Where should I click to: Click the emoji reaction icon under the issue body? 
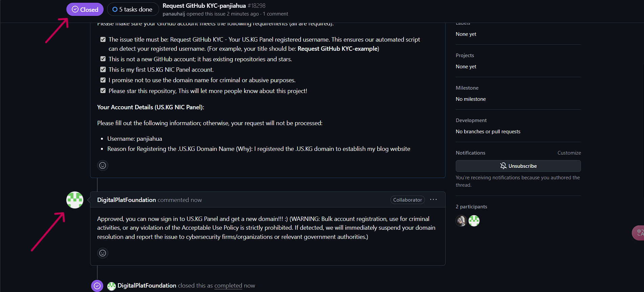click(103, 165)
